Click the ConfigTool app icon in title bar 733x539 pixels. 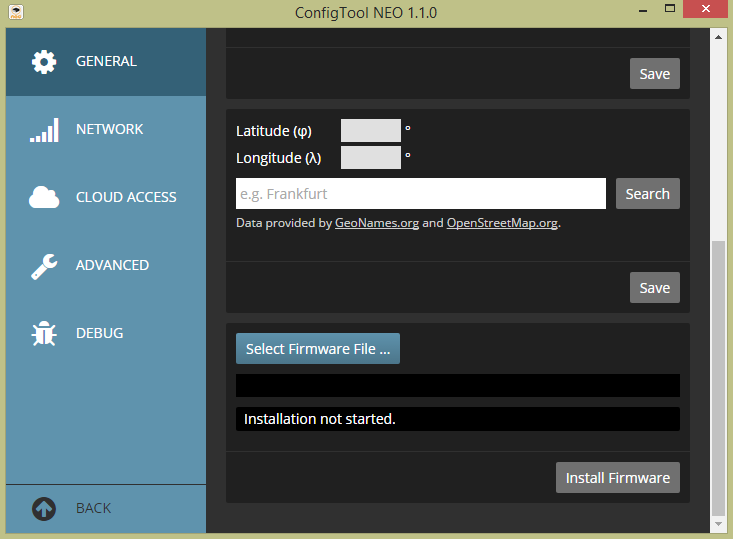click(12, 13)
